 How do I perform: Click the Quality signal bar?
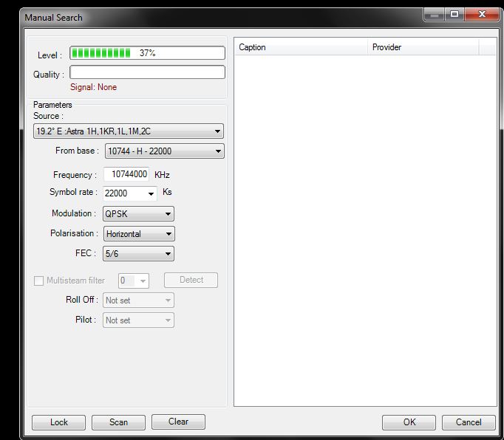[x=147, y=72]
